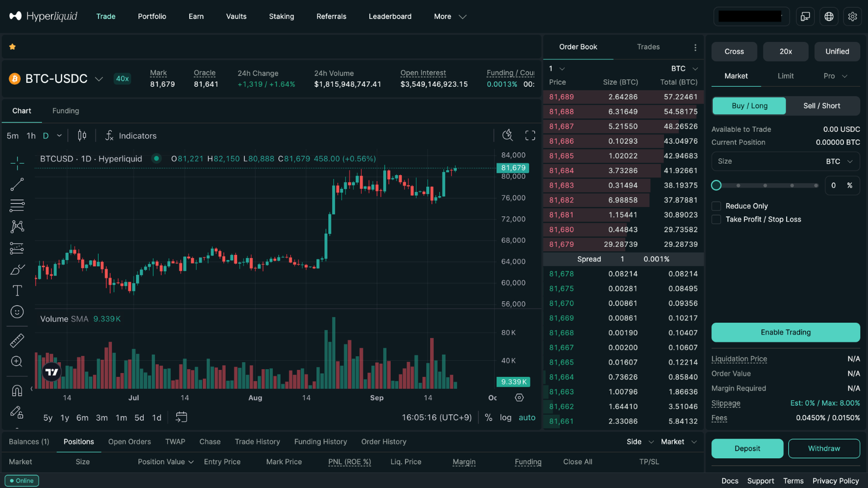This screenshot has height=488, width=868.
Task: Select the 1h chart interval
Action: pos(31,136)
